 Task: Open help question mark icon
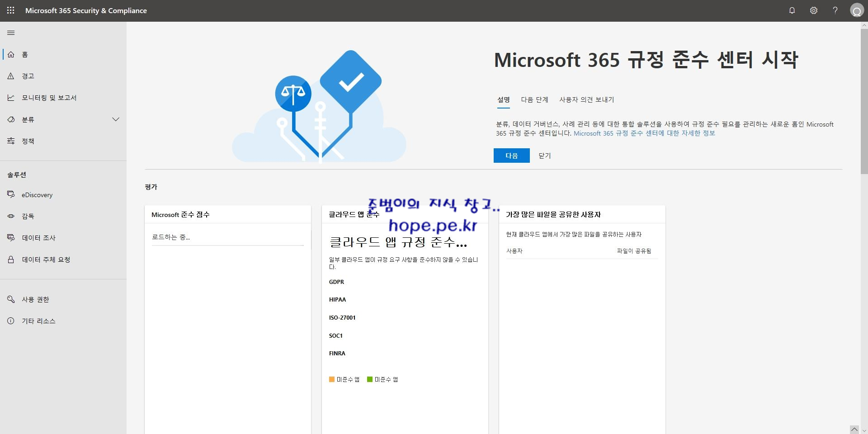(835, 10)
